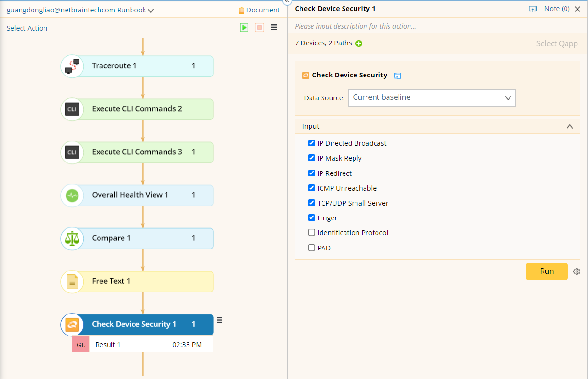This screenshot has height=379, width=588.
Task: Click the Compare 1 scales icon
Action: [72, 238]
